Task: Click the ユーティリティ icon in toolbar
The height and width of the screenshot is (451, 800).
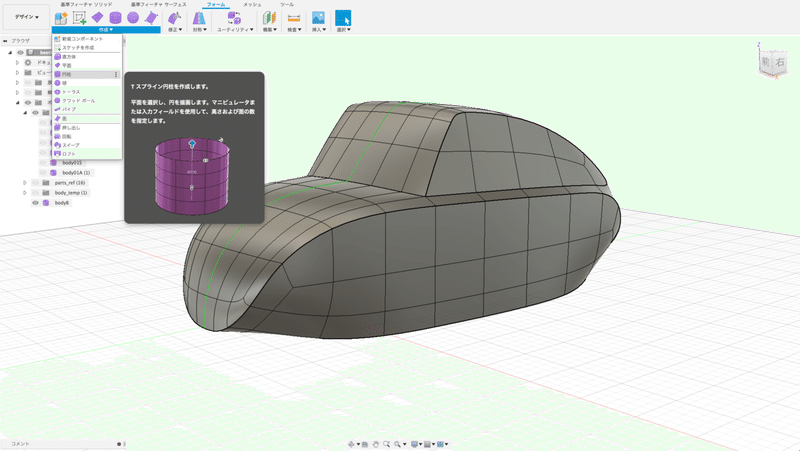Action: coord(233,17)
